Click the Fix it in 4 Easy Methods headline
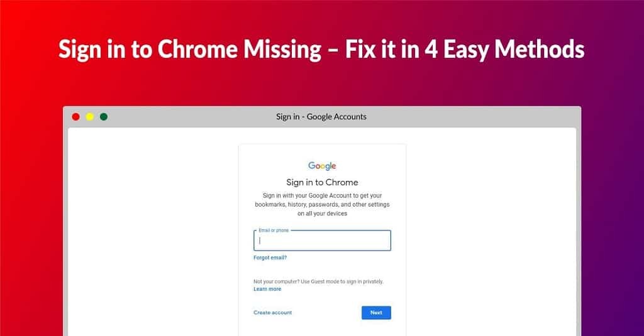The image size is (644, 336). [465, 49]
